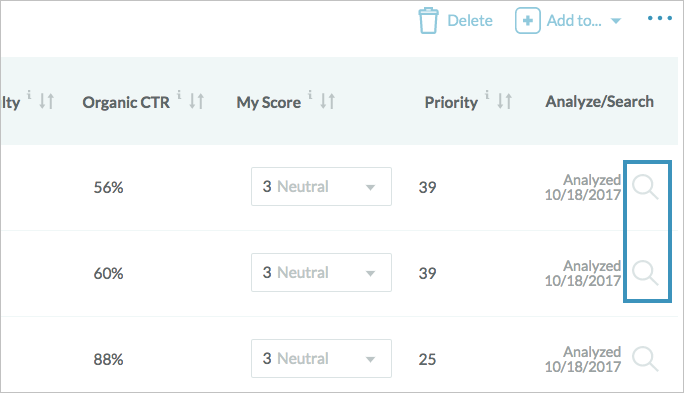This screenshot has height=393, width=684.
Task: Open the three-dots more options menu
Action: [x=660, y=18]
